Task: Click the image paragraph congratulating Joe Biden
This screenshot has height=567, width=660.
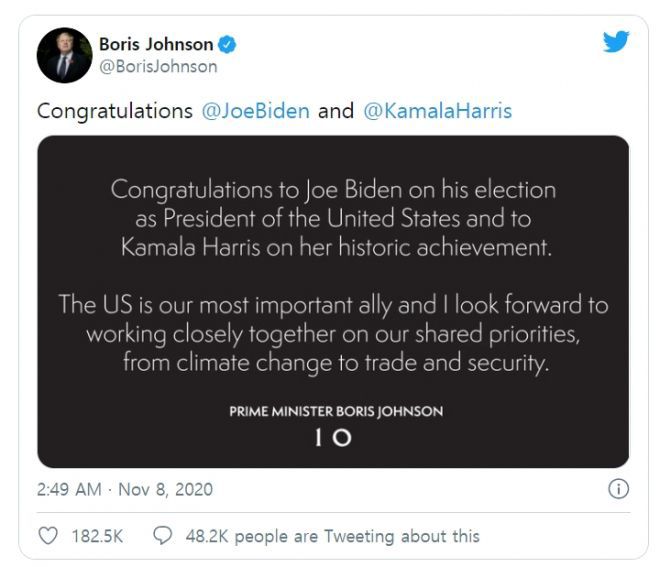Action: (x=333, y=218)
